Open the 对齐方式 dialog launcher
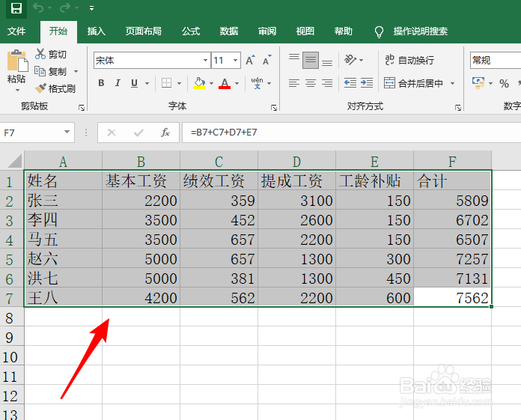521x420 pixels. click(458, 107)
